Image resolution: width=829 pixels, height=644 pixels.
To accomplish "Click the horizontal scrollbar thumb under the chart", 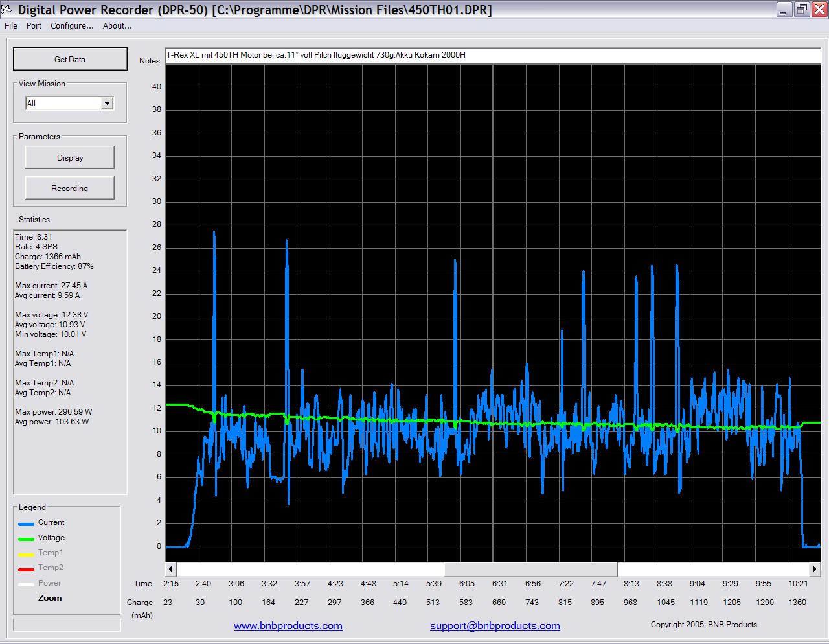I will (530, 569).
